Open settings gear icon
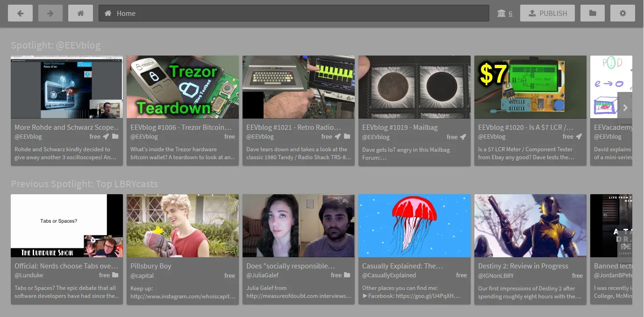The height and width of the screenshot is (317, 644). (x=623, y=14)
